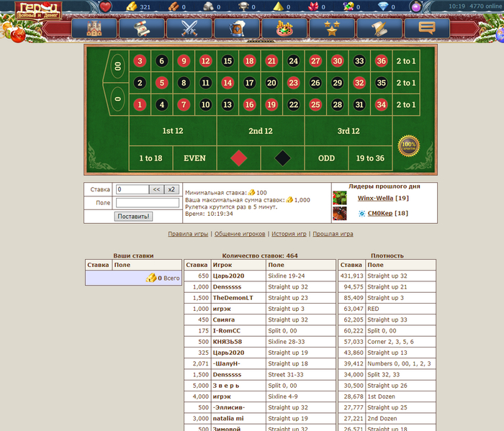This screenshot has height=431, width=504.
Task: Open the chat bubble forum menu
Action: click(x=427, y=29)
